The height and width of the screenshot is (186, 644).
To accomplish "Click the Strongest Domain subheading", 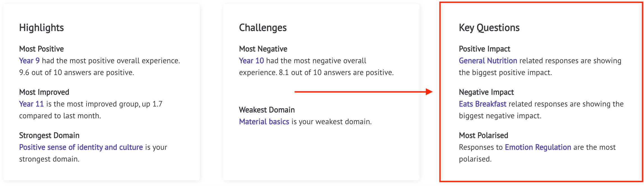I will (49, 135).
